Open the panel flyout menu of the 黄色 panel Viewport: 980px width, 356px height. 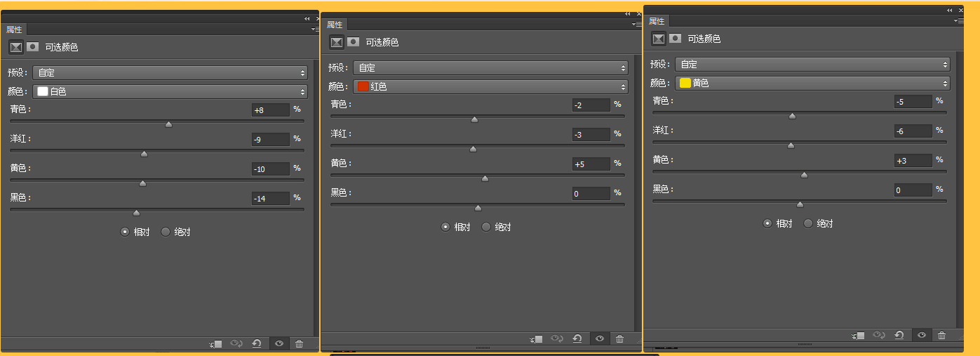[x=958, y=21]
